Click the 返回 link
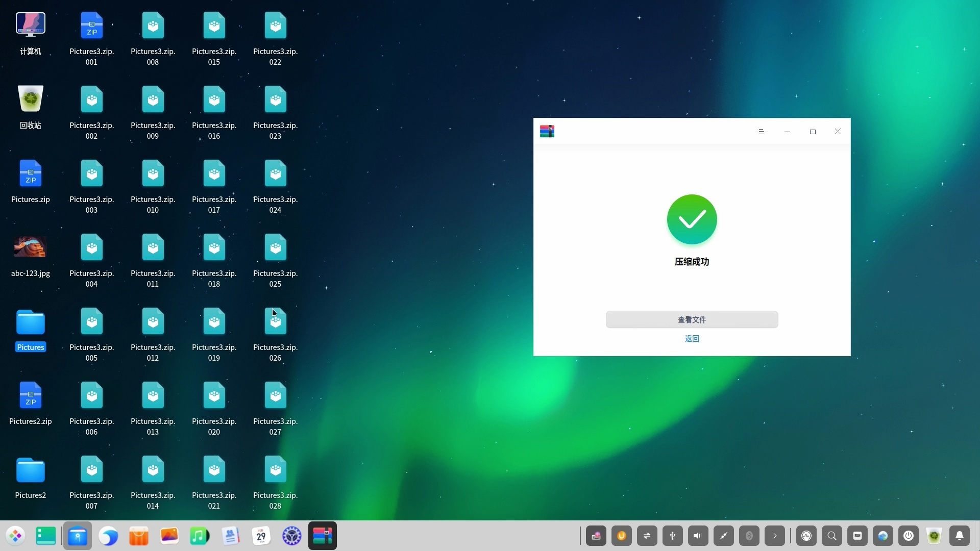 tap(692, 338)
